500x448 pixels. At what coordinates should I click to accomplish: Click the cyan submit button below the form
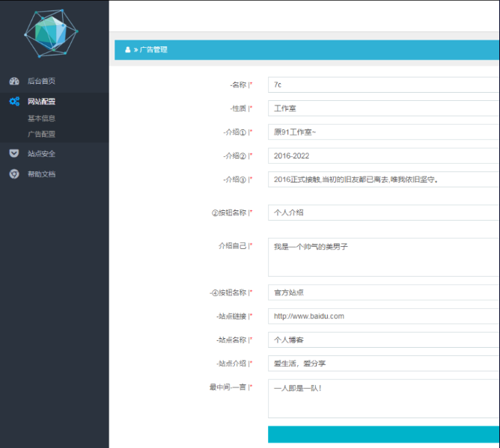pyautogui.click(x=383, y=435)
